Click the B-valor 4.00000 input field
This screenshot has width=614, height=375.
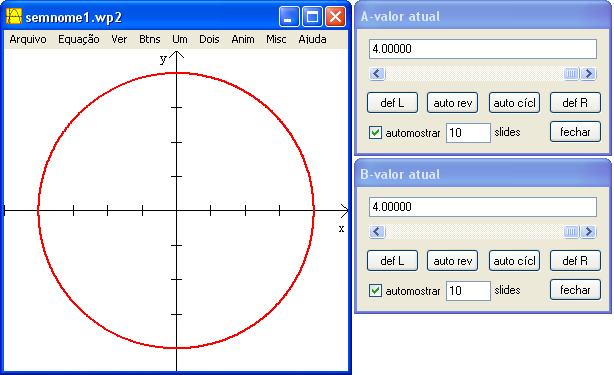click(x=483, y=207)
